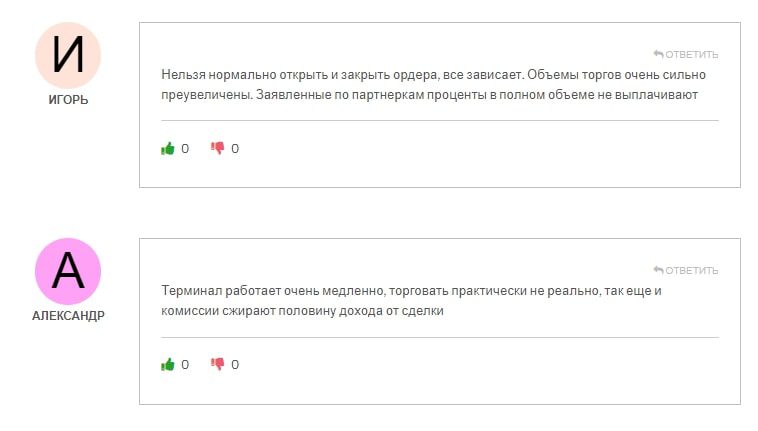Dislike Александр's comment with red thumbs-down

pos(217,365)
